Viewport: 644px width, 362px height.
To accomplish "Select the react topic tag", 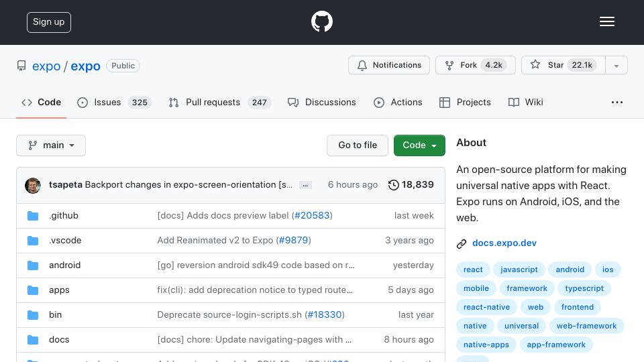I will coord(473,269).
